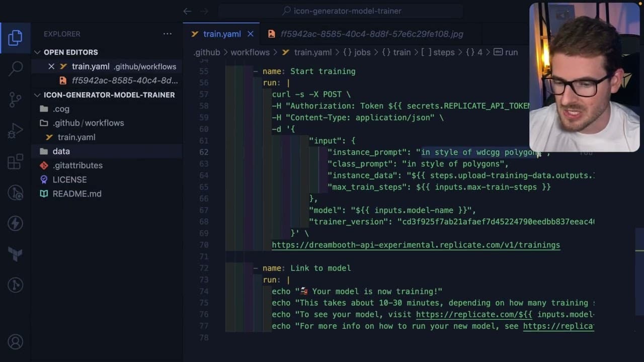Select the workflows breadcrumb segment
The width and height of the screenshot is (644, 362).
(x=250, y=52)
